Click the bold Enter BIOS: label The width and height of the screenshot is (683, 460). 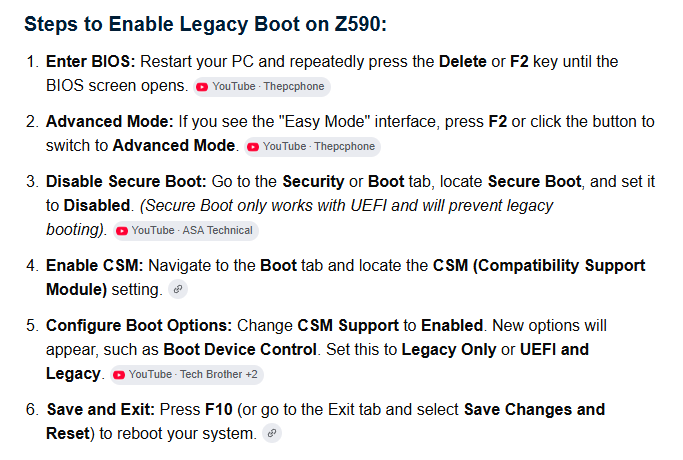(91, 61)
